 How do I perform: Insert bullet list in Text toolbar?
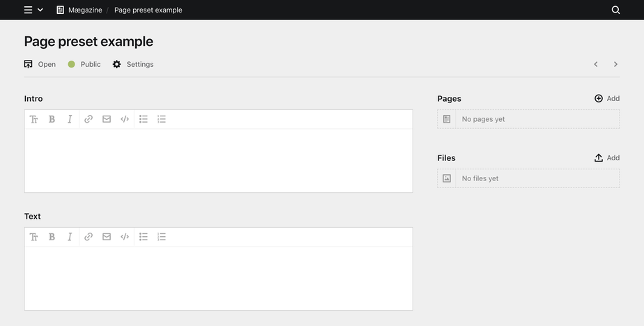coord(144,237)
